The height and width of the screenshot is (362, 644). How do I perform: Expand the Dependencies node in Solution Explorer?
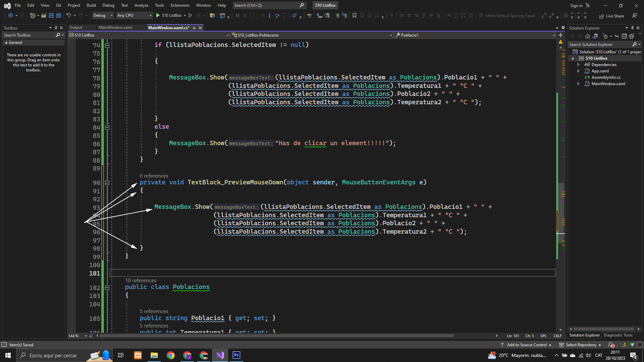(x=578, y=65)
